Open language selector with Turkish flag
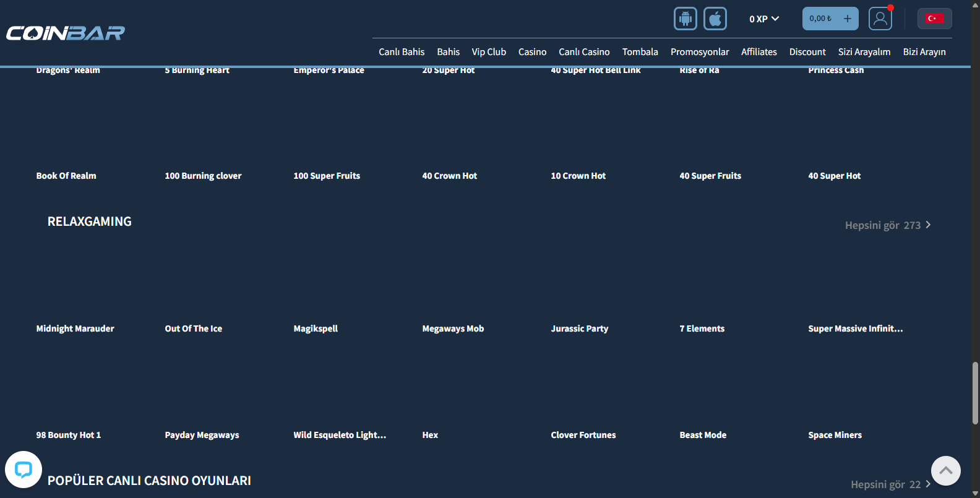The image size is (980, 498). (x=934, y=19)
